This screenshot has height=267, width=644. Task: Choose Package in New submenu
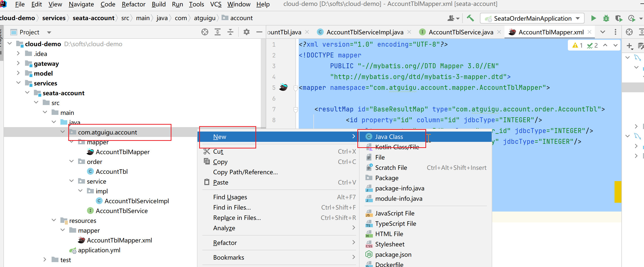tap(425, 178)
